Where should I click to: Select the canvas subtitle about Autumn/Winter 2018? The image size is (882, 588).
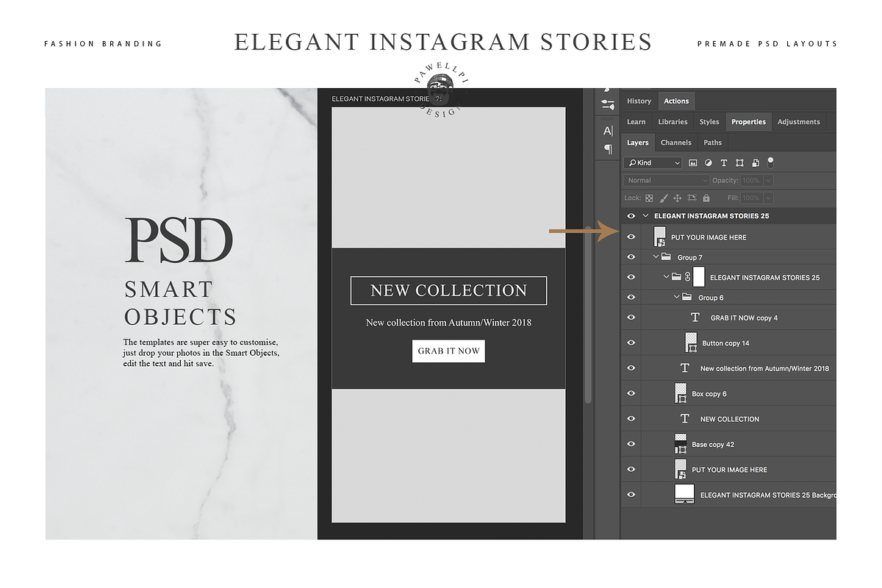[x=448, y=323]
